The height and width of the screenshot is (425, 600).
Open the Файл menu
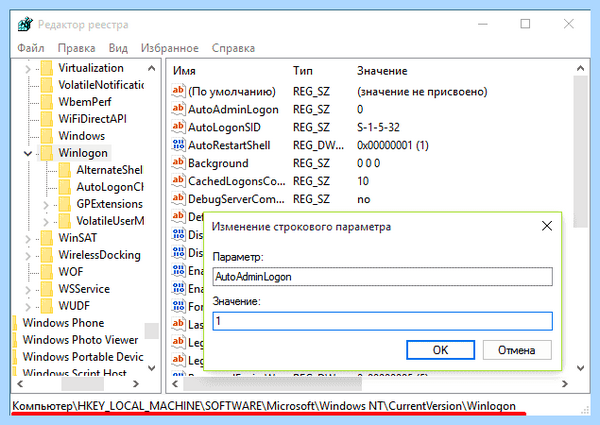point(31,48)
